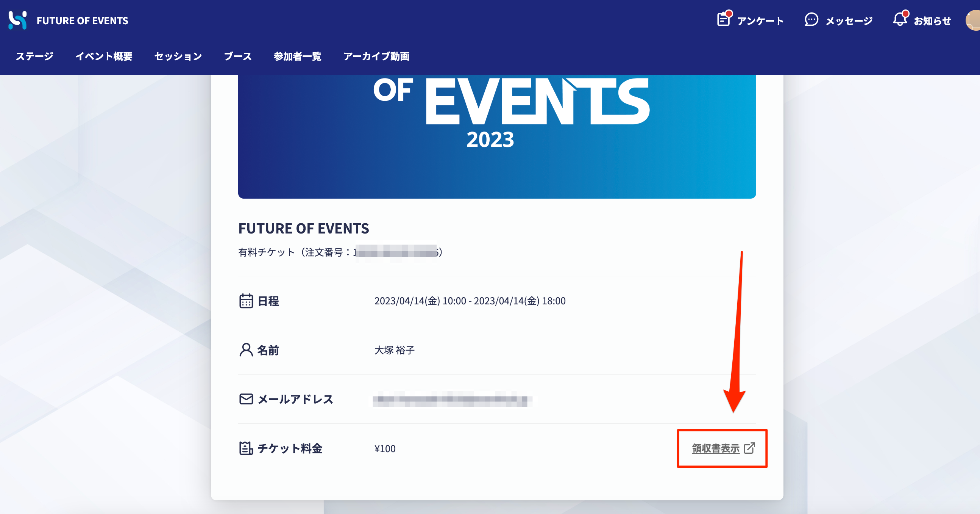Click the calendar icon next to 日程
This screenshot has width=980, height=514.
[246, 301]
